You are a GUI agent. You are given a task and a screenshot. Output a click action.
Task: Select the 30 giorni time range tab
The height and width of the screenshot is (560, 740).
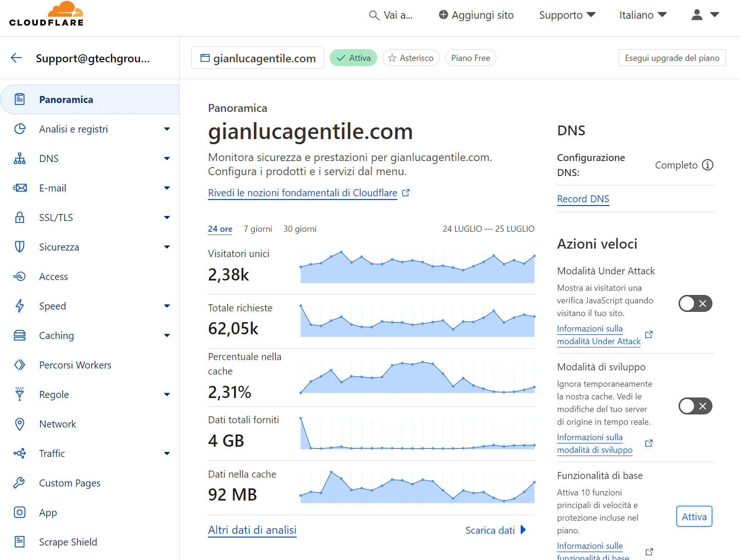pos(300,229)
